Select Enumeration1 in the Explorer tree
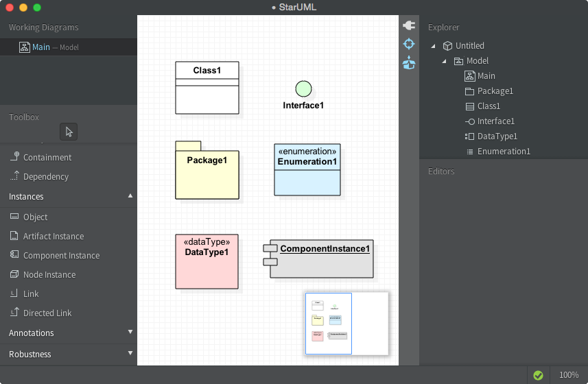Screen dimensions: 588x384 point(504,152)
